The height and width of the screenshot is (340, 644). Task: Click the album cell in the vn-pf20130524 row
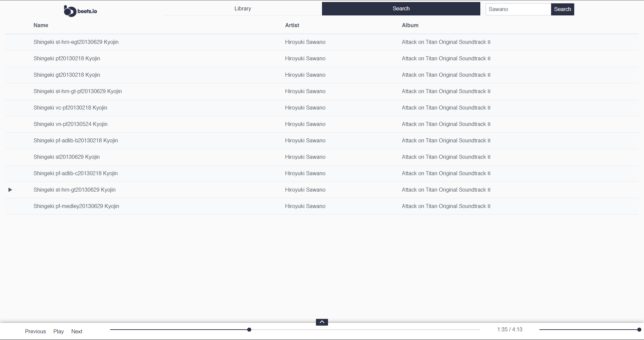point(446,124)
